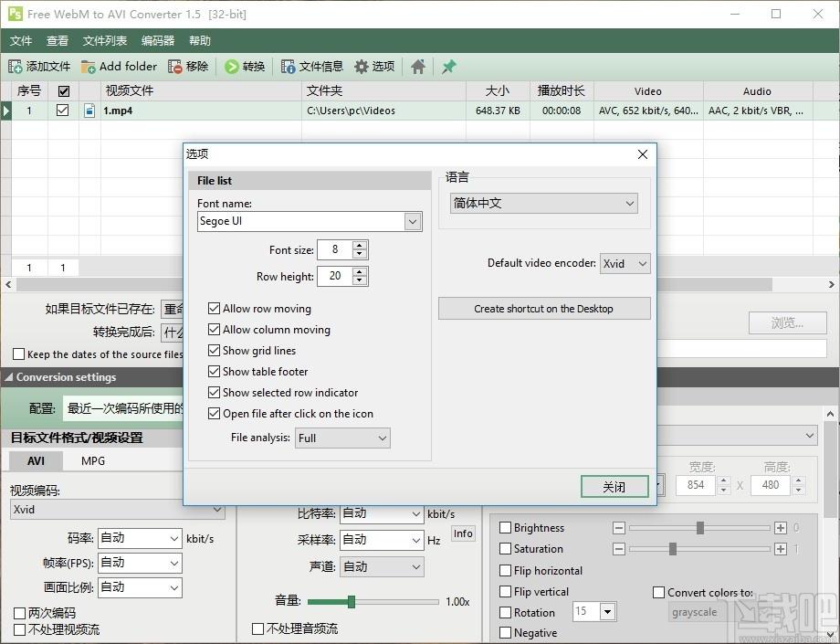Click the 添加文件 (add file) toolbar icon
Image resolution: width=840 pixels, height=644 pixels.
pos(16,67)
